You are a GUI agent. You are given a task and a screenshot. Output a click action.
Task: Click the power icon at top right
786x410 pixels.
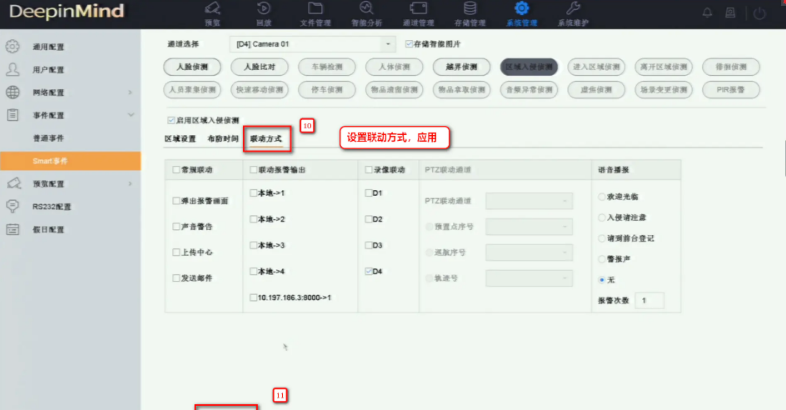760,13
